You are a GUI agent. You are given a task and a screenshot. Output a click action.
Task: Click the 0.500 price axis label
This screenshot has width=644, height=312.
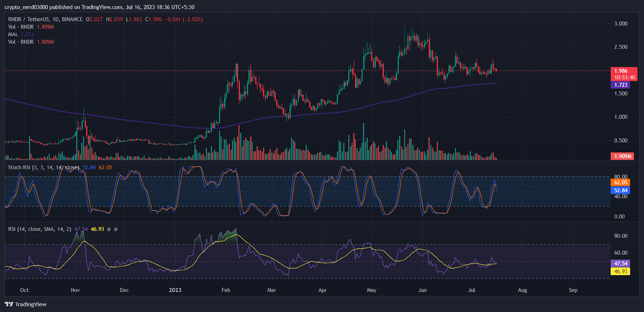tap(621, 141)
